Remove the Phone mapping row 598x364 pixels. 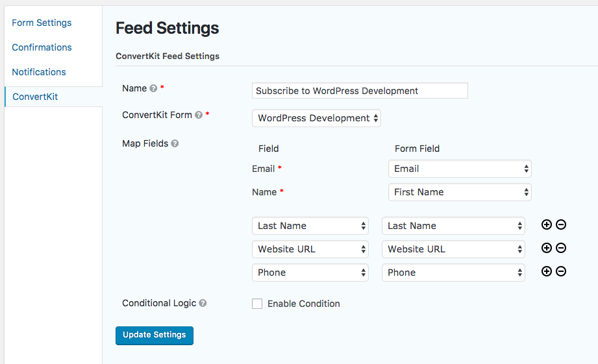click(561, 271)
